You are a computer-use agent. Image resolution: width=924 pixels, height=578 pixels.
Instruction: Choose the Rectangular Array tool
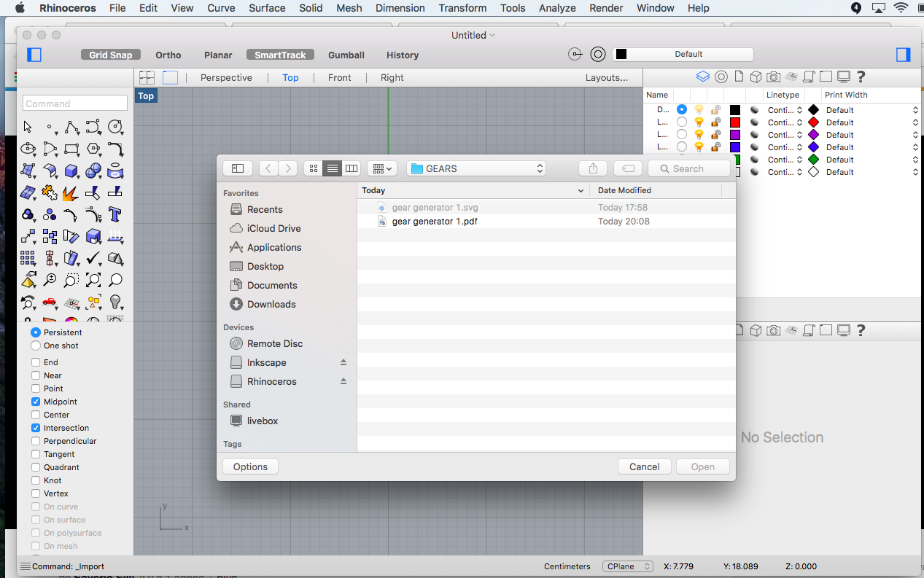pos(28,259)
